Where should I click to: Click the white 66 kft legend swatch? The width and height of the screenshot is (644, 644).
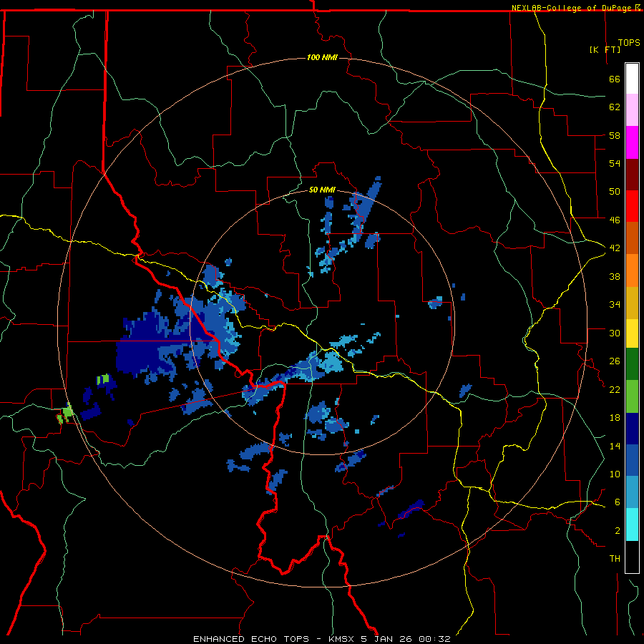point(632,79)
